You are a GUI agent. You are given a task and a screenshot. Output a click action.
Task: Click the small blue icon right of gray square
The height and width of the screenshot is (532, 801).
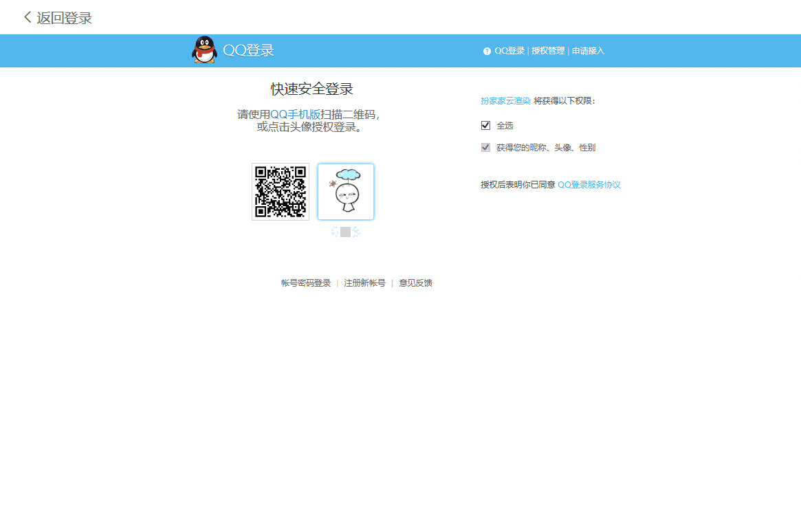tap(355, 232)
